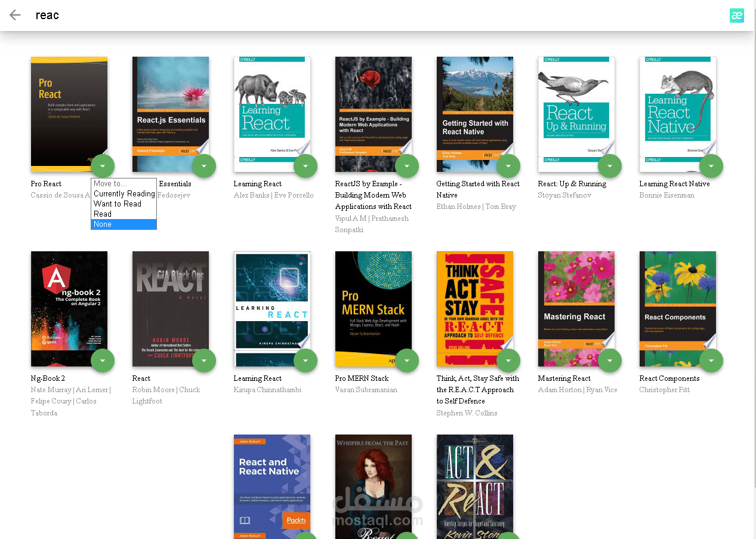The image size is (756, 539).
Task: Click the ng-book 2 Angular cover
Action: pos(69,309)
